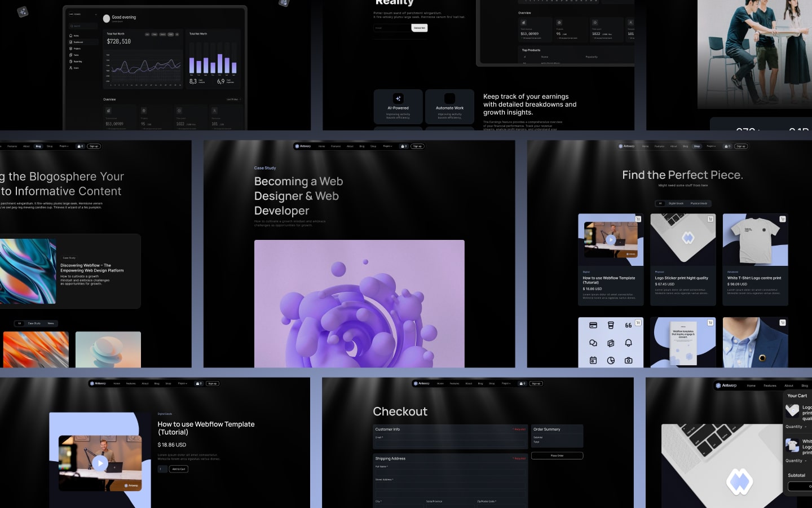Expand the workspace switcher atop the dashboard sidebar
Screen dimensions: 812x508
tap(83, 14)
